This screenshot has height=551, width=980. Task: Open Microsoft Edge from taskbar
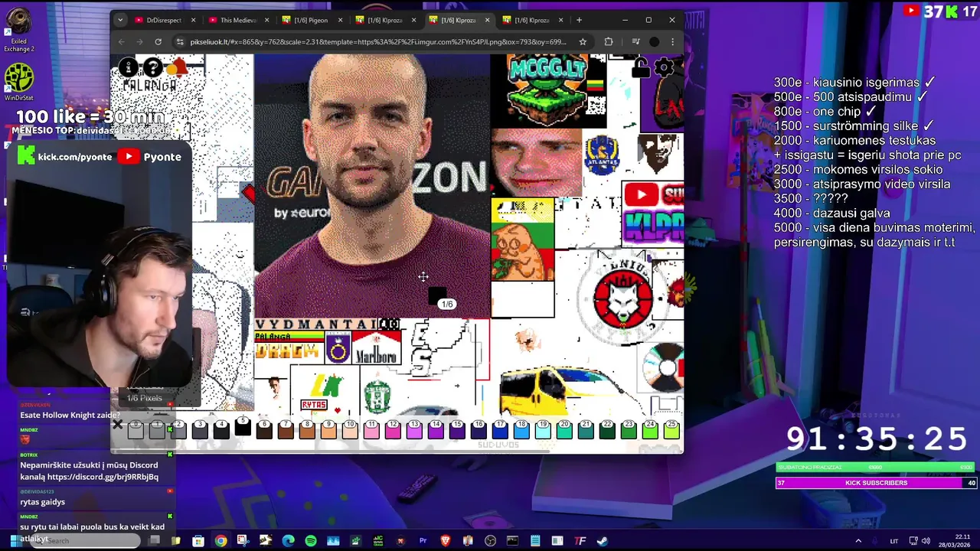pos(288,541)
